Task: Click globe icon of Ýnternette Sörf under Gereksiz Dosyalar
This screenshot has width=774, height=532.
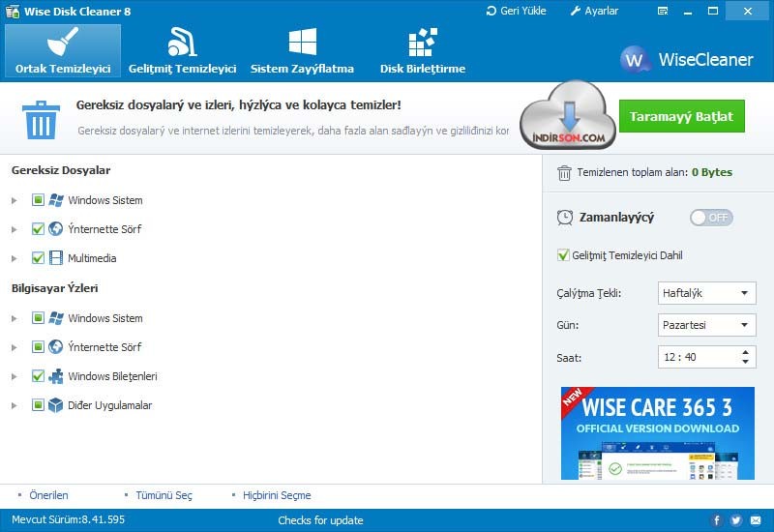Action: pyautogui.click(x=56, y=229)
